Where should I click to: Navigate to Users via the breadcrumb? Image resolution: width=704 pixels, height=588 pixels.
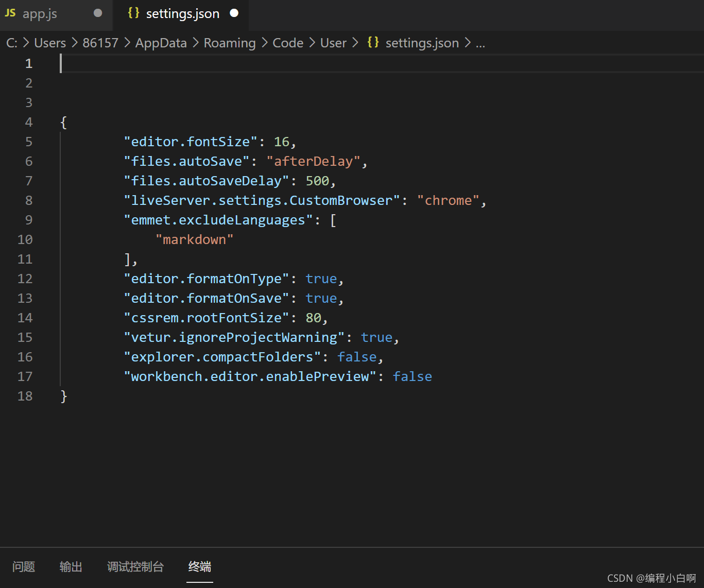[x=49, y=43]
